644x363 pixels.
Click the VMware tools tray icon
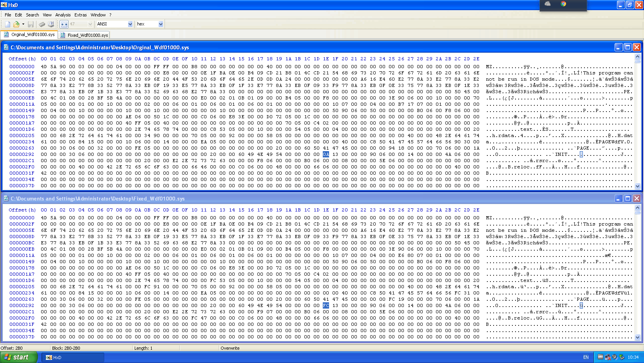[601, 357]
